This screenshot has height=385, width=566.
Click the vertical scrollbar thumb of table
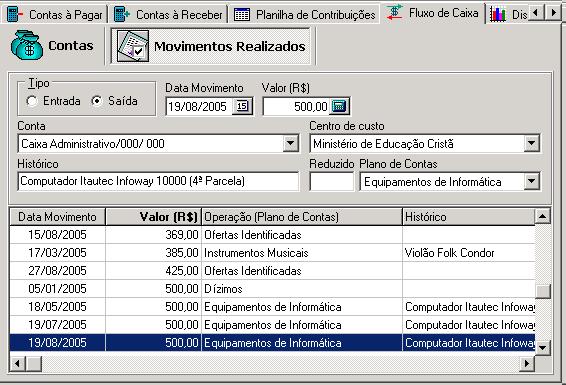[x=543, y=291]
